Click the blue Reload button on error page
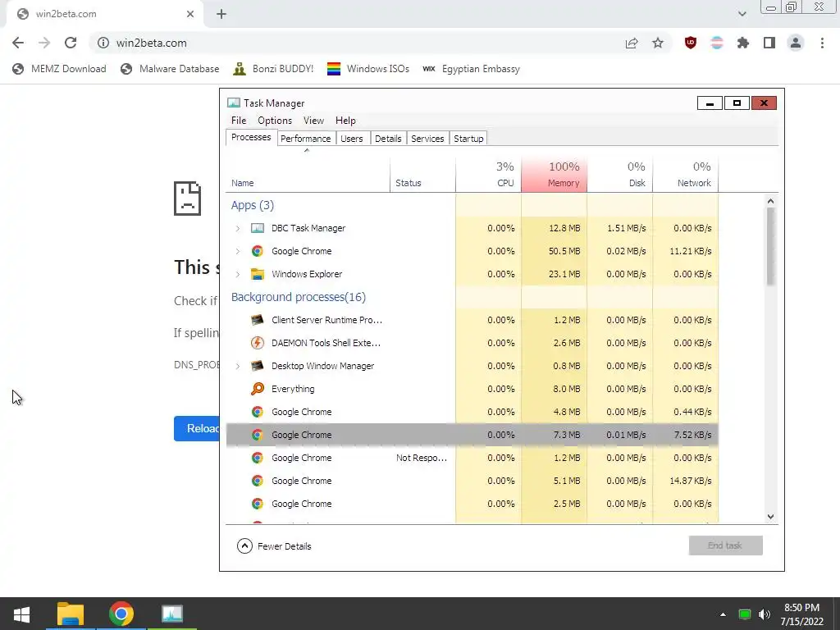Viewport: 840px width, 630px height. tap(197, 428)
